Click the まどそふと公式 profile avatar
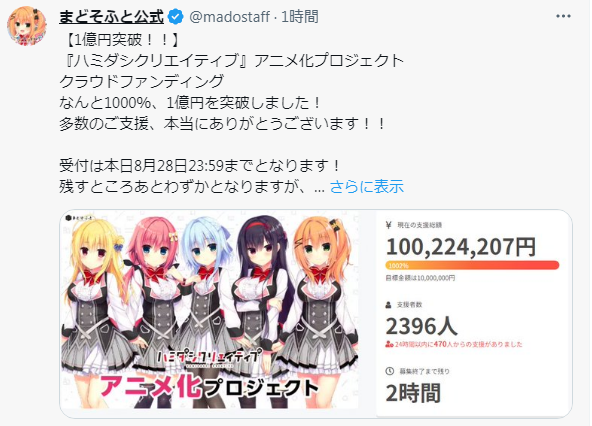592x426 pixels. [26, 26]
